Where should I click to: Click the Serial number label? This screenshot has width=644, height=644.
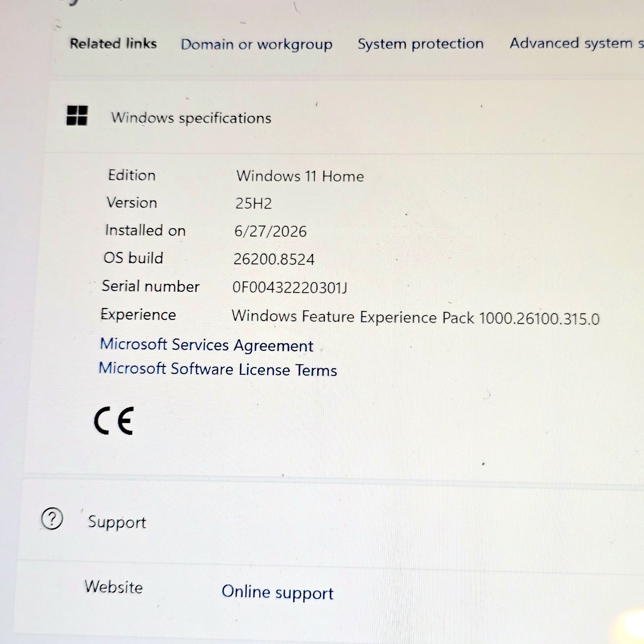tap(151, 286)
